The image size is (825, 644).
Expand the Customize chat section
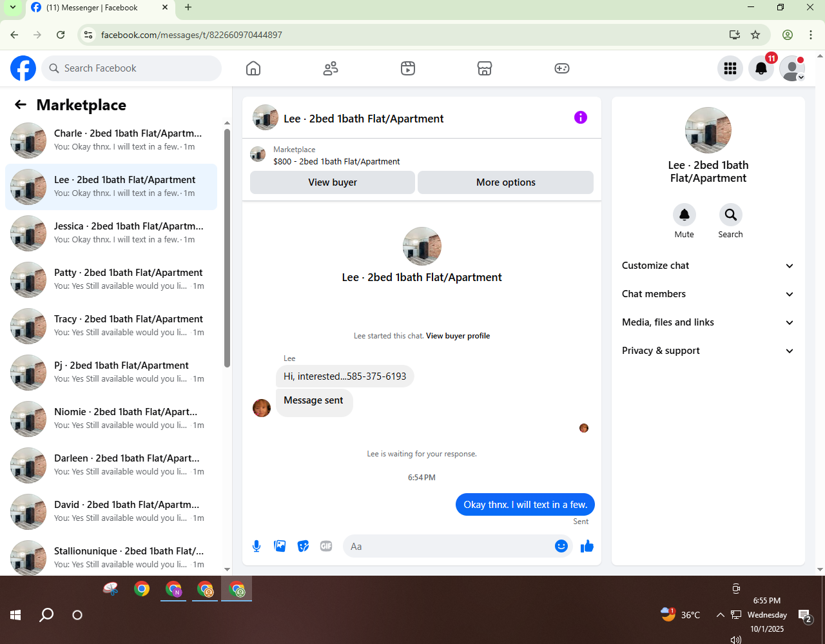pyautogui.click(x=708, y=266)
